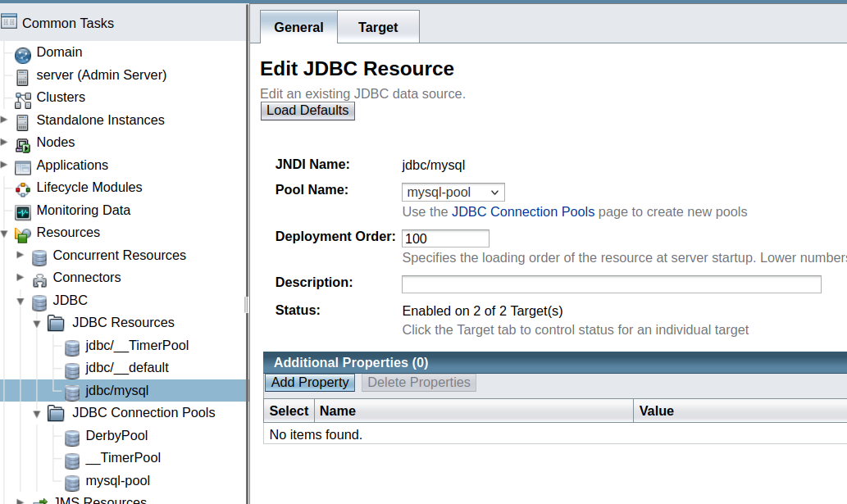
Task: Click the Select column header
Action: (289, 411)
